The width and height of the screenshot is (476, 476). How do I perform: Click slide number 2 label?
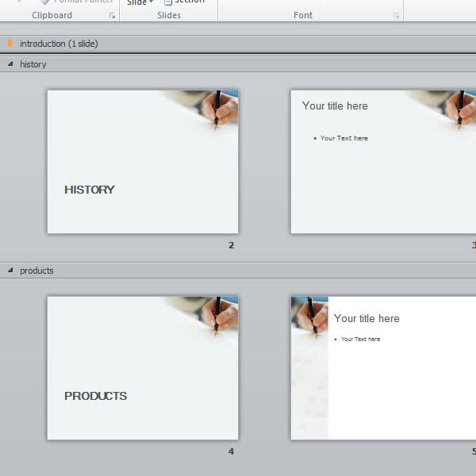(x=232, y=245)
